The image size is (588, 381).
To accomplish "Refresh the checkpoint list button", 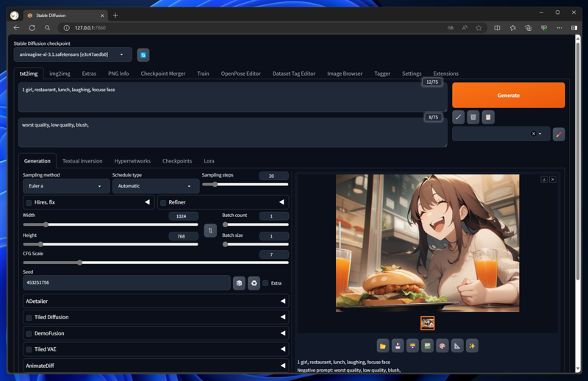I will [x=143, y=55].
